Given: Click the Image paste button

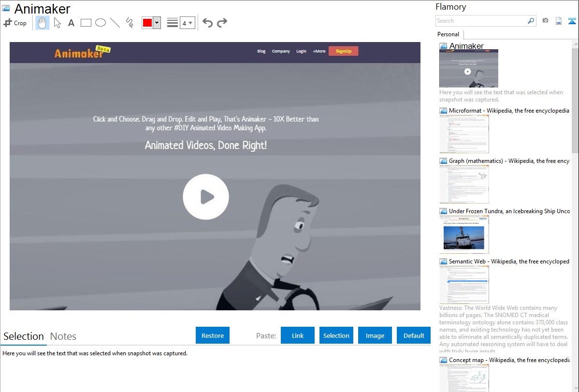Looking at the screenshot, I should pyautogui.click(x=375, y=335).
